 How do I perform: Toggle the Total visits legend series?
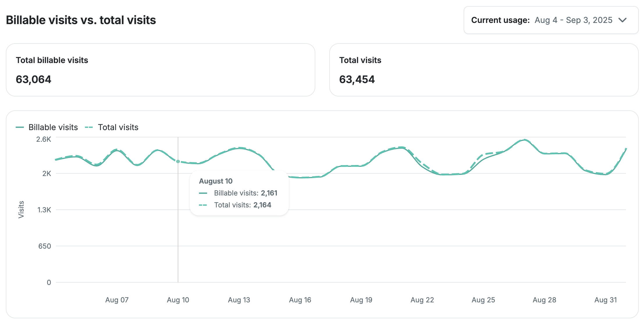118,127
